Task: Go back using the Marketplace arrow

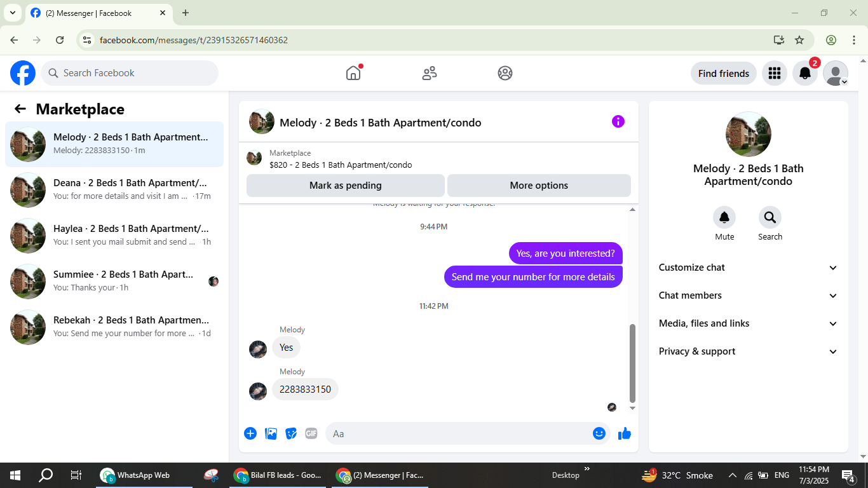Action: click(x=20, y=109)
